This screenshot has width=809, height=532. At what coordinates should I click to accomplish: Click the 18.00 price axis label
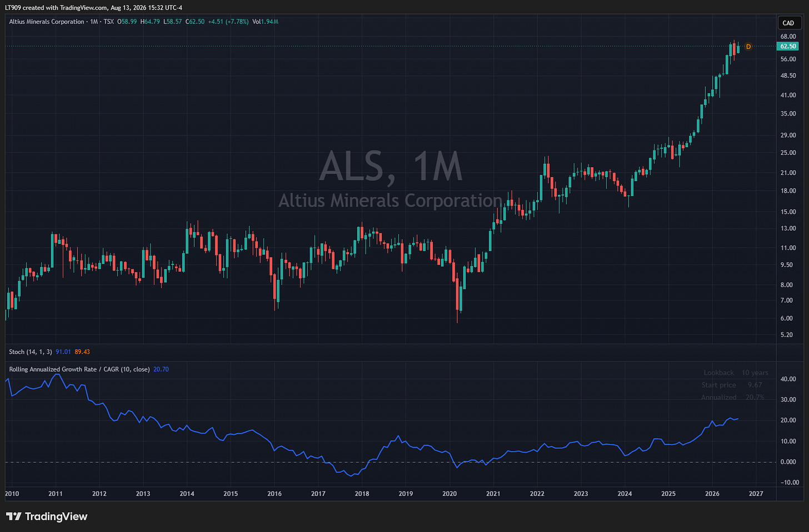788,191
